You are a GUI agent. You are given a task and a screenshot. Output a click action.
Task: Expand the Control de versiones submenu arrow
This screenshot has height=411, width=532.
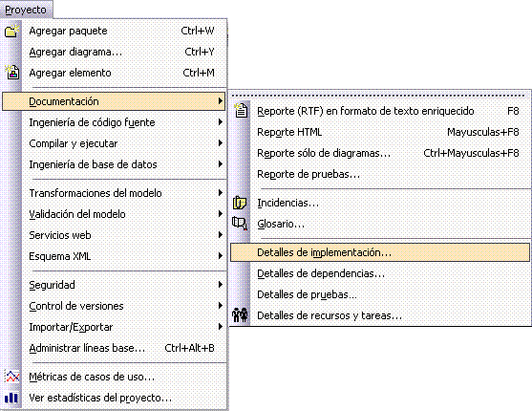221,305
